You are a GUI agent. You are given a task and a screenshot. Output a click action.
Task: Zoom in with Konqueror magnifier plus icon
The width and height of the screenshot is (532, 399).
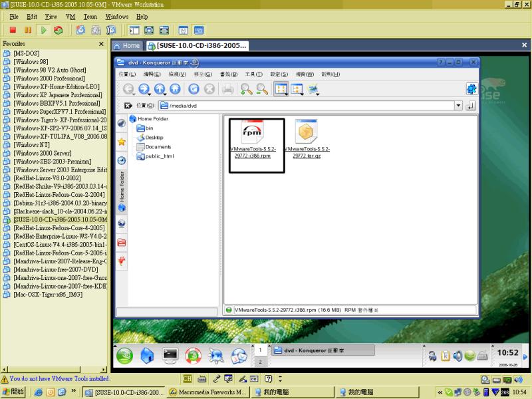[246, 89]
